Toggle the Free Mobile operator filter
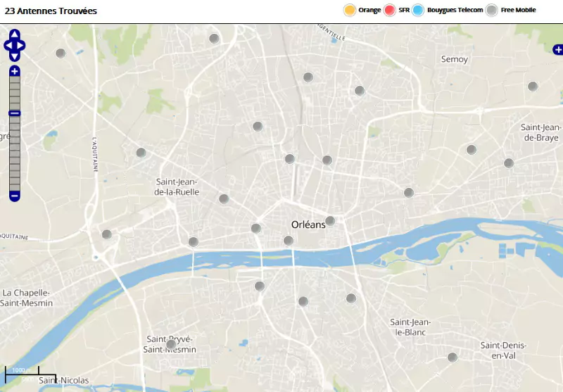The height and width of the screenshot is (392, 563). click(492, 10)
